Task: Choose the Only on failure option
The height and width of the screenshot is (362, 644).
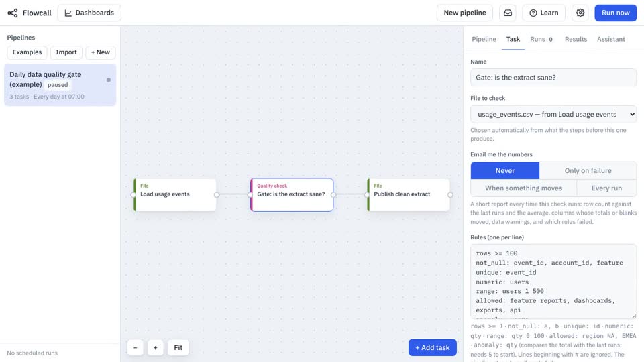Action: (x=588, y=170)
